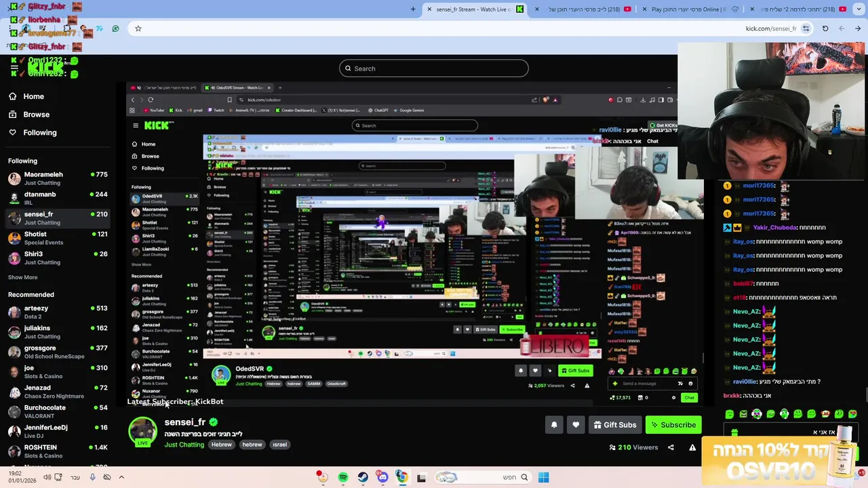868x488 pixels.
Task: Toggle the heart follow button for sensei_fr
Action: click(576, 425)
